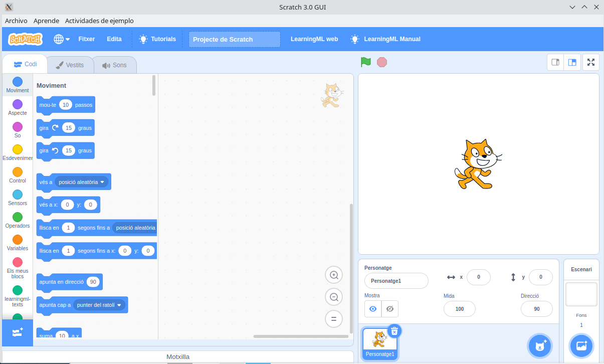This screenshot has height=364, width=604.
Task: Zoom out on the code workspace
Action: [333, 297]
